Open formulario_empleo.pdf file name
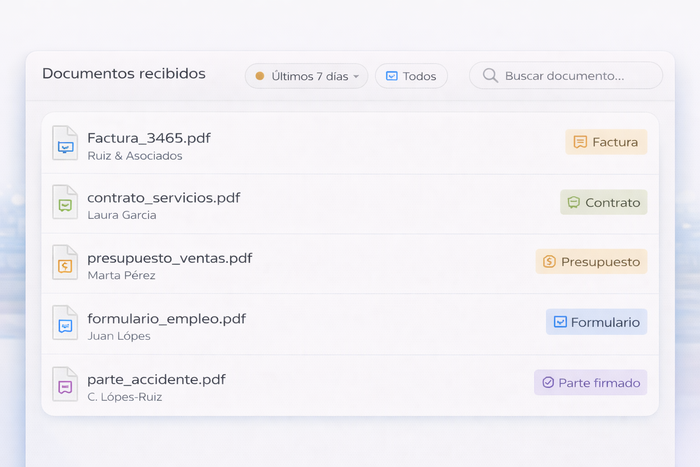Screen dimensions: 700x467 point(167,319)
